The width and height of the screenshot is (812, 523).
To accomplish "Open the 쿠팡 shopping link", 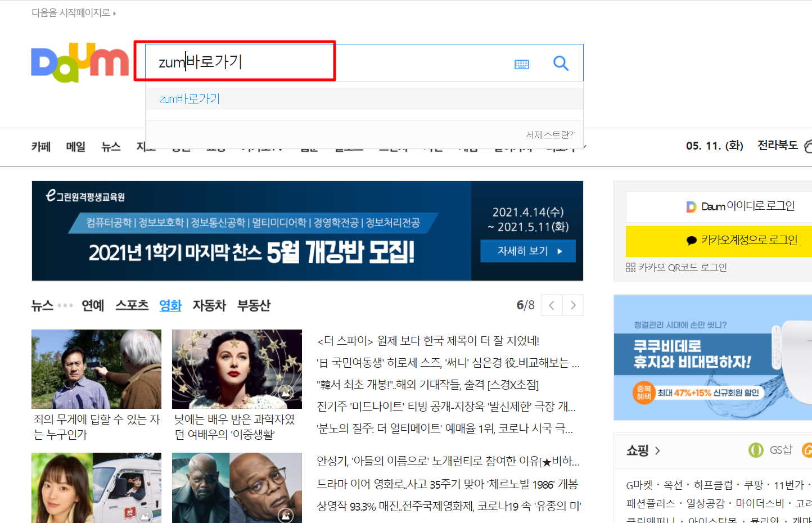I will click(754, 485).
